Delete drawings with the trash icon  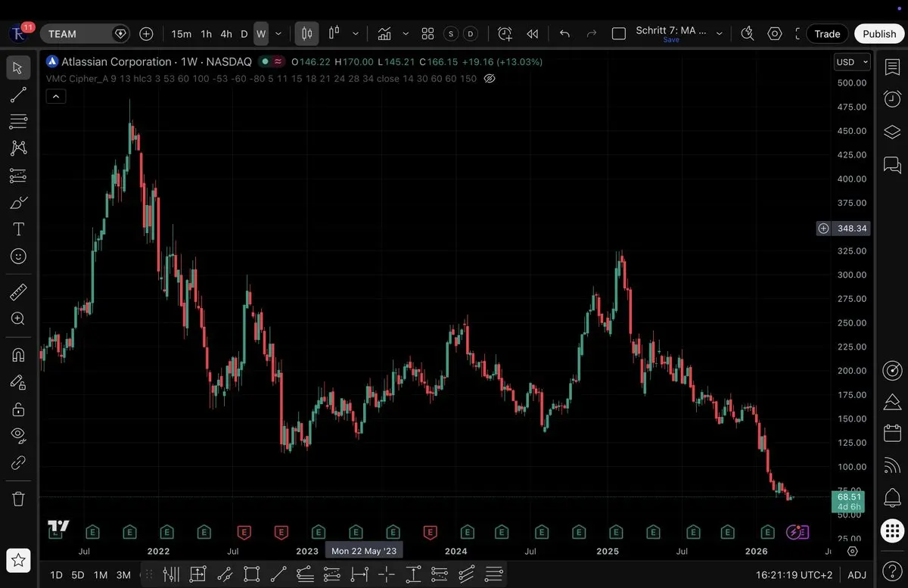click(18, 499)
